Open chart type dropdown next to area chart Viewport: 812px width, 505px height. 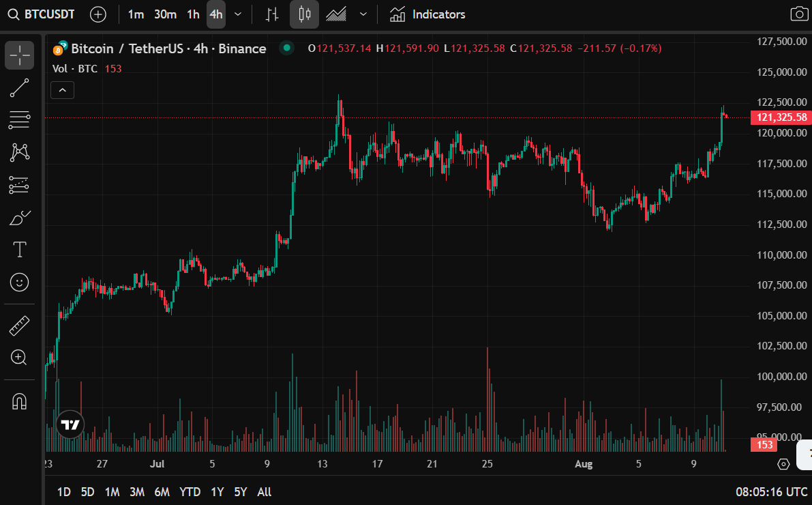tap(363, 14)
